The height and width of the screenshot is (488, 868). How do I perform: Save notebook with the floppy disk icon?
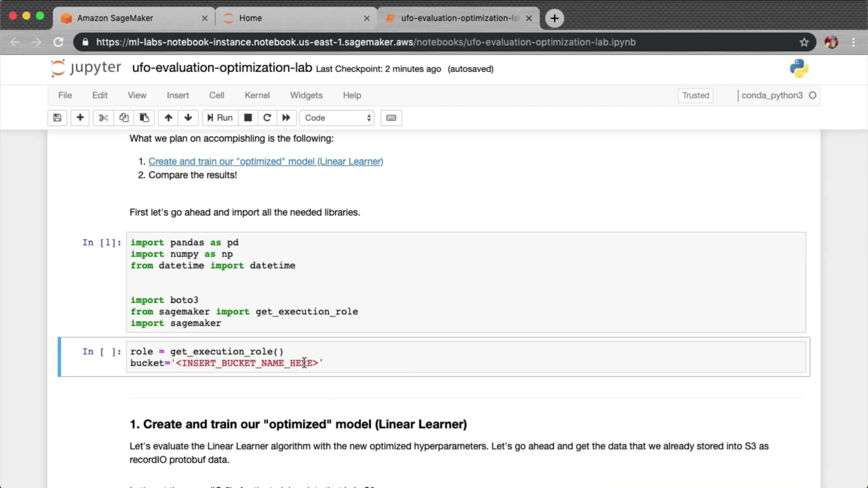[57, 118]
